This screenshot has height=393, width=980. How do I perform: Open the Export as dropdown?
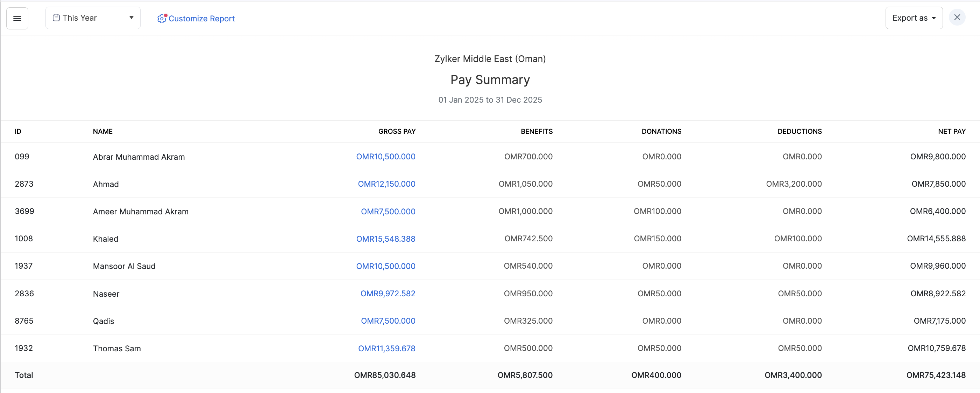point(914,18)
